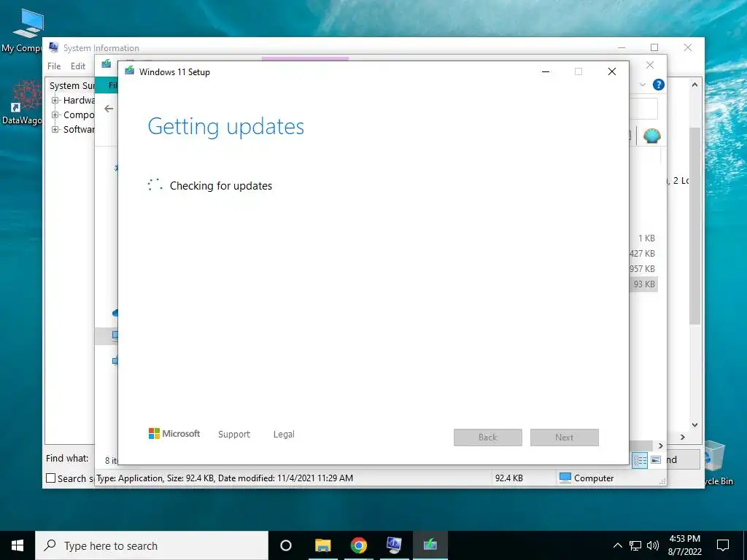Image resolution: width=747 pixels, height=560 pixels.
Task: Open Edit menu in System Information
Action: pos(78,66)
